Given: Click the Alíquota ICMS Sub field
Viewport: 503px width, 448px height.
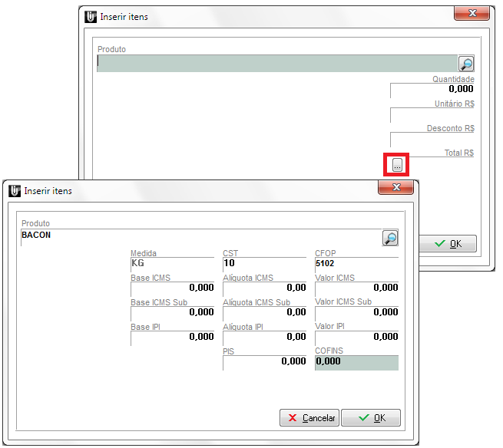Looking at the screenshot, I should click(264, 312).
